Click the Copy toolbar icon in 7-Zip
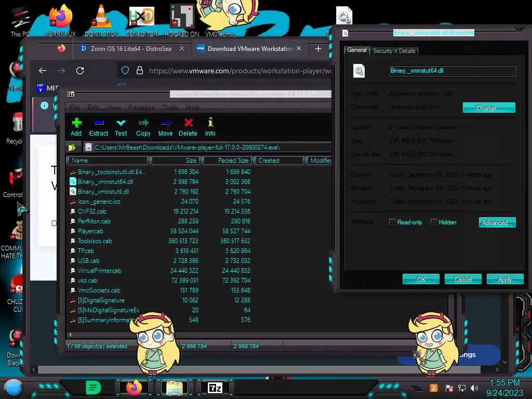Screen dimensions: 532x399 click(x=143, y=127)
